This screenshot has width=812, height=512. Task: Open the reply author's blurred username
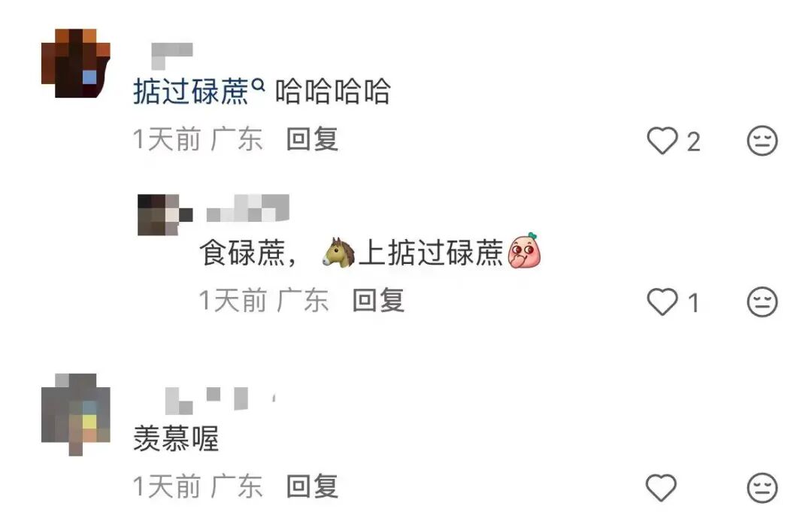247,208
